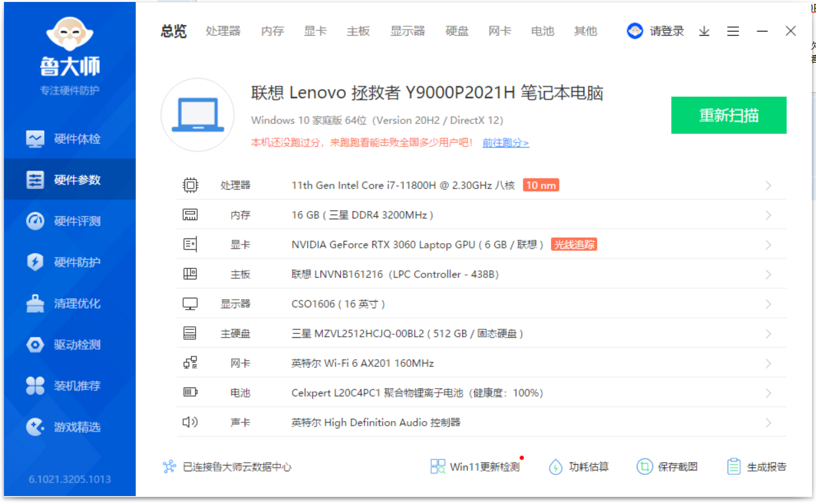Click the 16 GB 三星 DDR4 text
The height and width of the screenshot is (504, 816).
[x=363, y=215]
